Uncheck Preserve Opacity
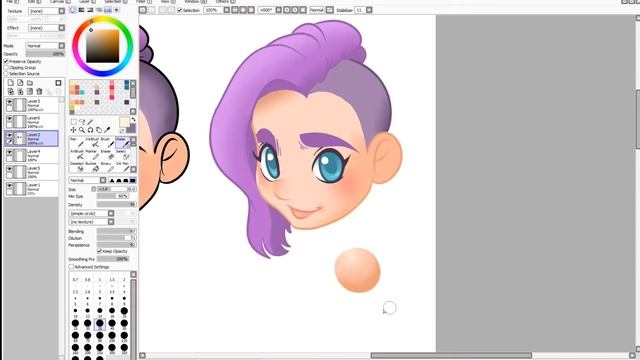Viewport: 640px width, 360px height. (6, 61)
